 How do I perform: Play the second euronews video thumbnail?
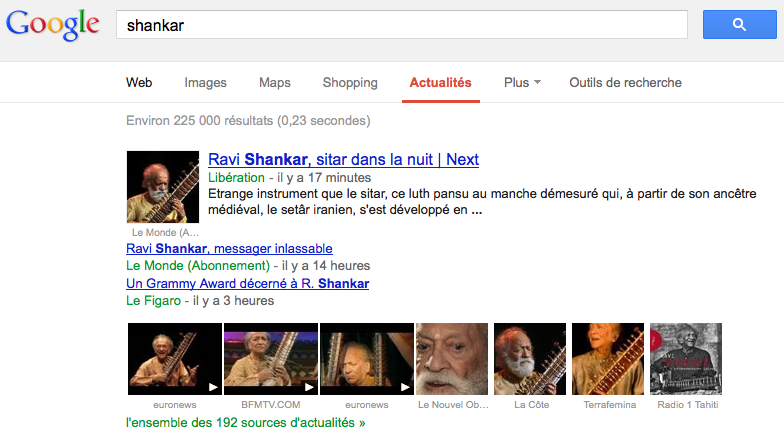click(x=366, y=359)
